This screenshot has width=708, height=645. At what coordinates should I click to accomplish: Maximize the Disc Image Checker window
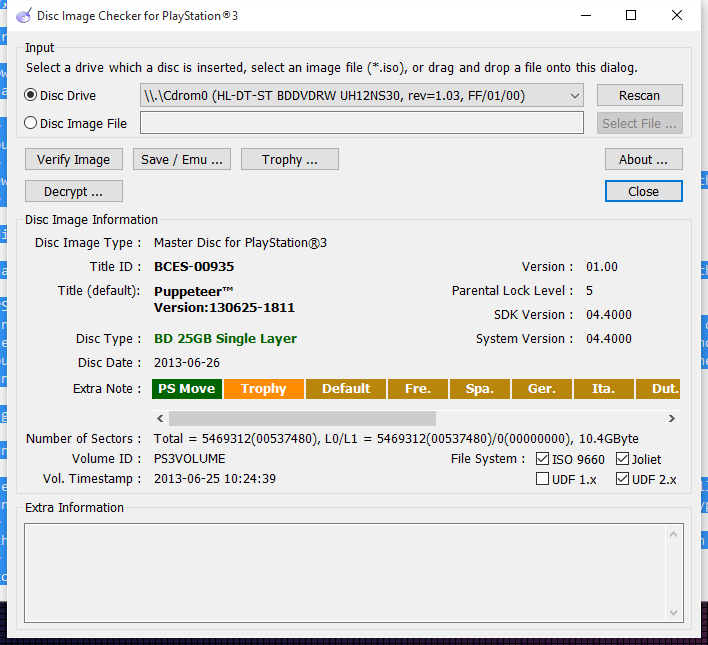click(x=631, y=15)
